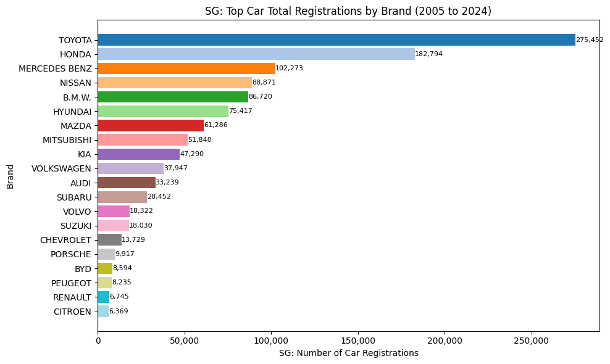Click the MITSUBISHI brand label
Screen dimensions: 610x364
pos(67,140)
